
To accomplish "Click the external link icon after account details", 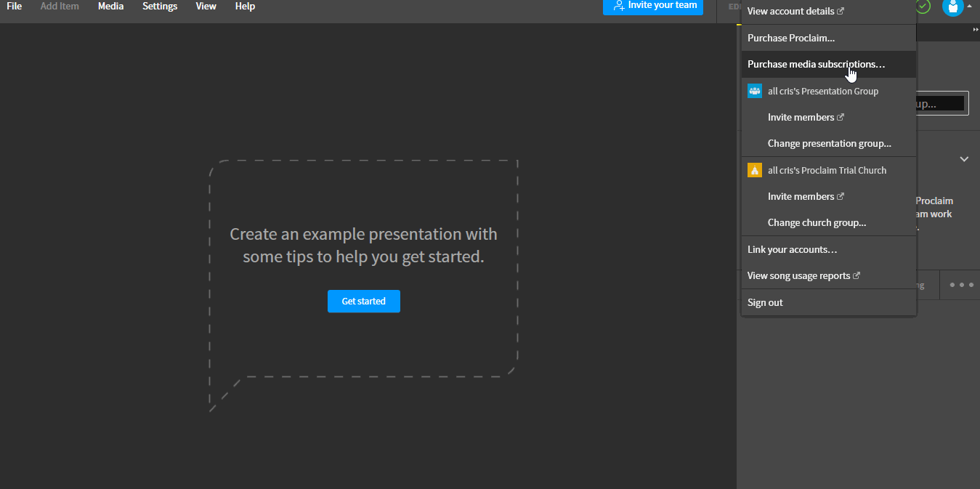I will click(x=841, y=11).
